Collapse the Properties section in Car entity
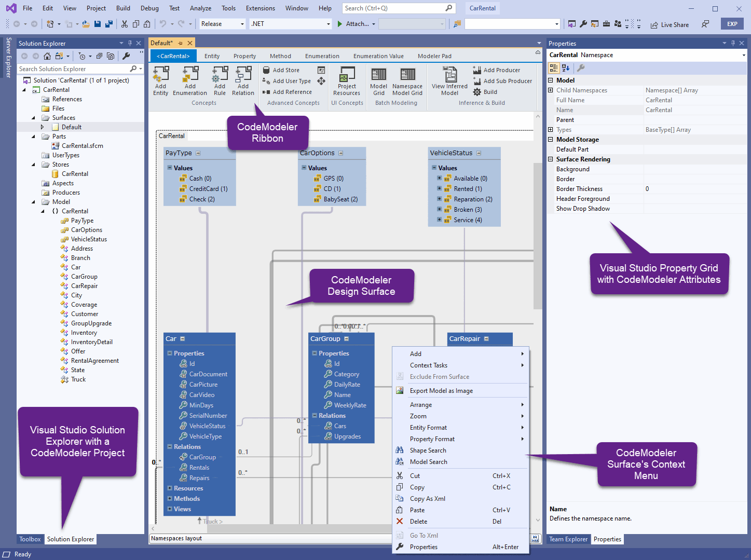The height and width of the screenshot is (560, 751). point(170,353)
